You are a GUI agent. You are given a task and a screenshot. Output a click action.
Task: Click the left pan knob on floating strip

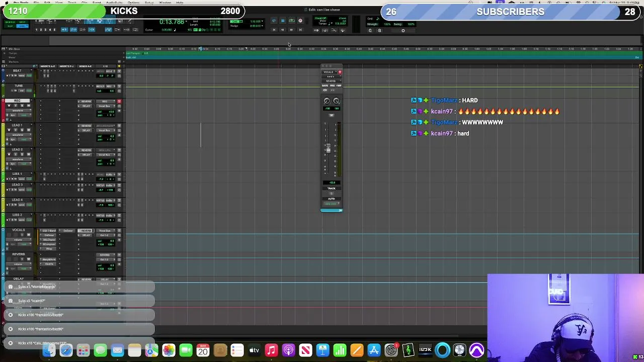point(327,101)
